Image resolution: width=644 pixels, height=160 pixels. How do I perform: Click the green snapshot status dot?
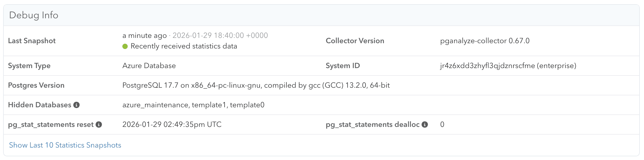[125, 46]
